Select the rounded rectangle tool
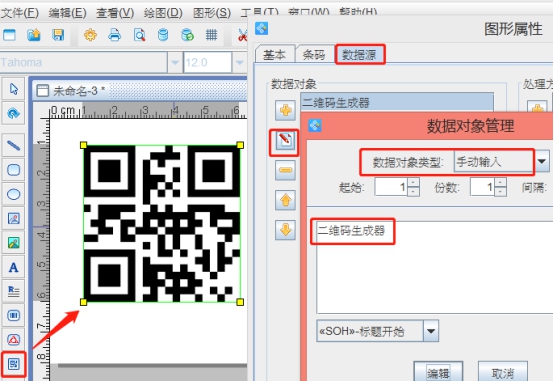Viewport: 554px width, 381px height. (x=13, y=170)
